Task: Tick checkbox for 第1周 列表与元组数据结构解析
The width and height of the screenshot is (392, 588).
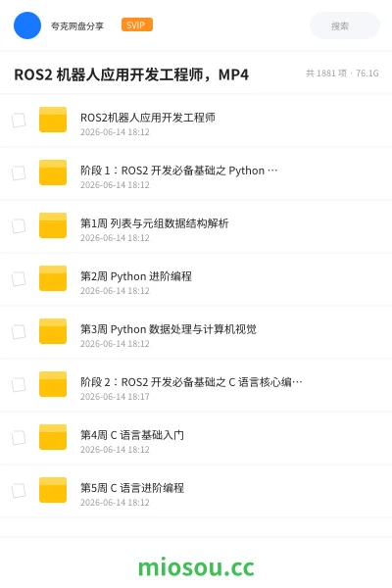Action: click(19, 226)
